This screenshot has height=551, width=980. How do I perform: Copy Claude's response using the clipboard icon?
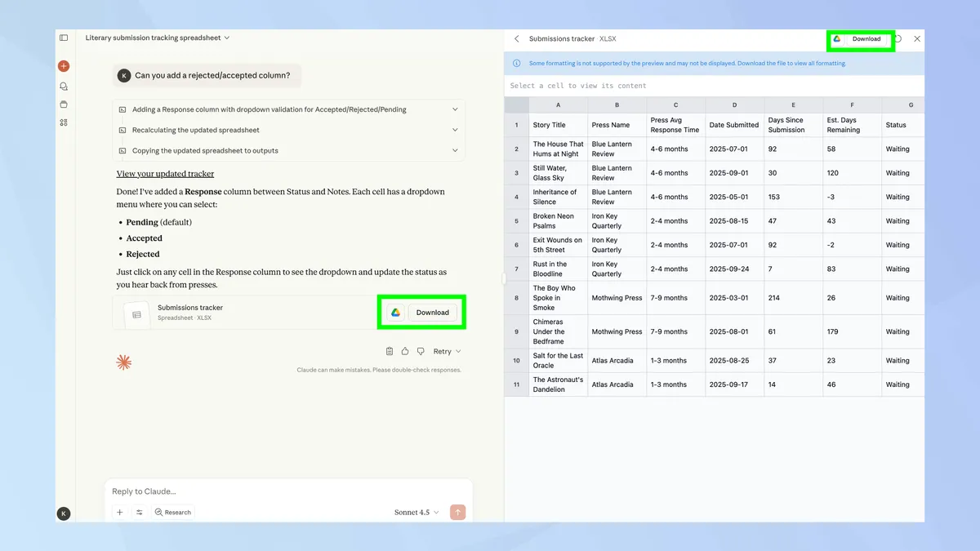(390, 351)
